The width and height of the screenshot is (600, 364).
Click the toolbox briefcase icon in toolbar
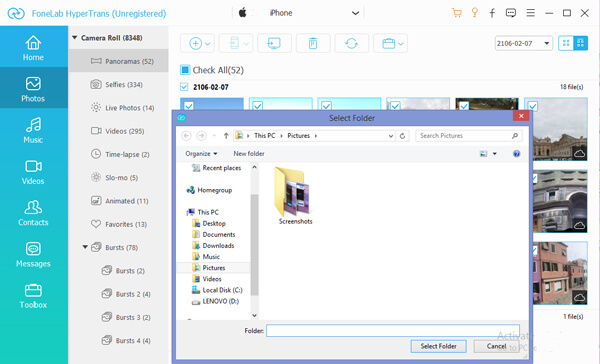(x=388, y=43)
